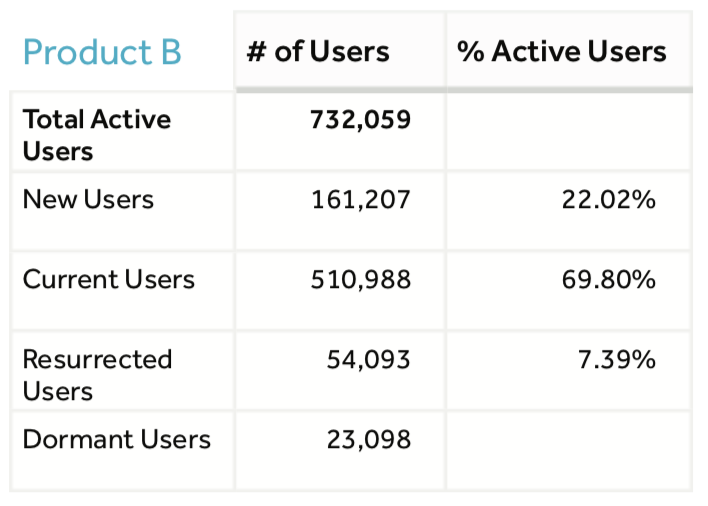Click the gray divider under # of Users header
708x506 pixels.
[339, 90]
